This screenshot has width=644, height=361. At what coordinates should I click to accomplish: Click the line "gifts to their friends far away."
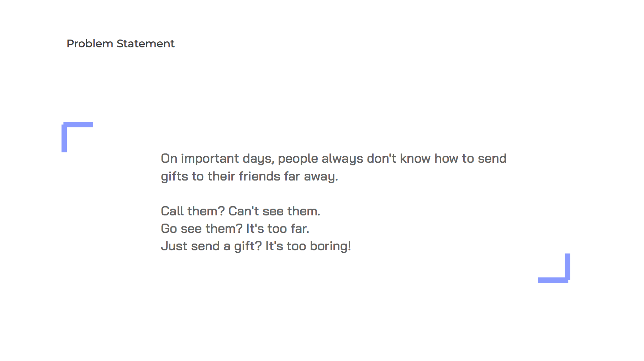[x=249, y=176]
